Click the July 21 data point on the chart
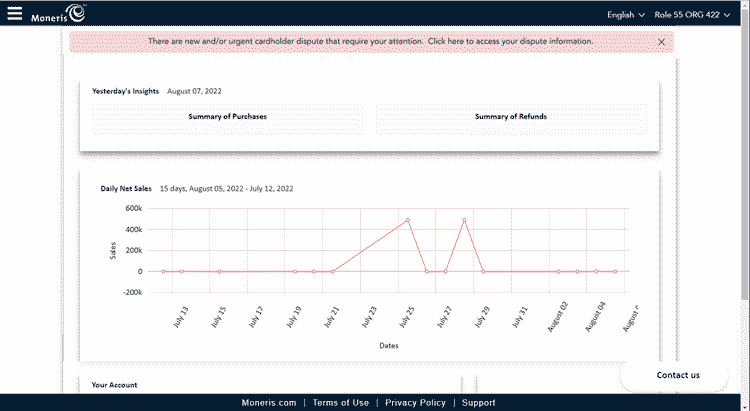Screen dimensions: 750x411 pos(332,272)
